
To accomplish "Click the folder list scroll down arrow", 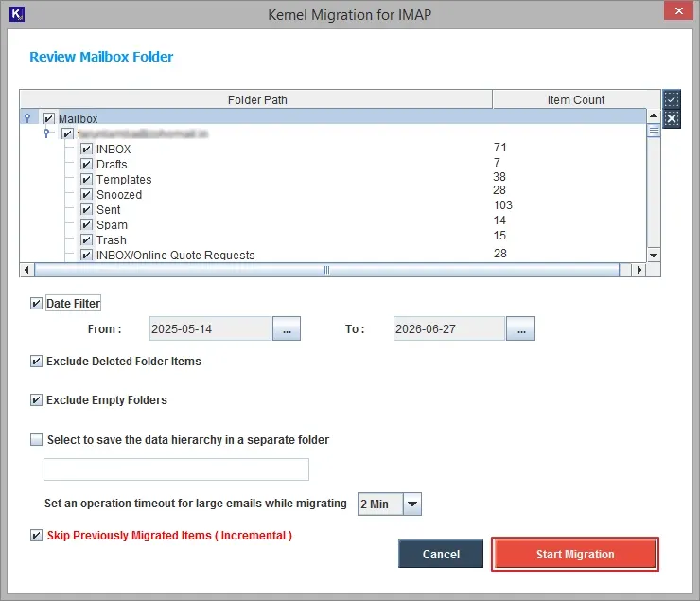I will click(x=654, y=256).
